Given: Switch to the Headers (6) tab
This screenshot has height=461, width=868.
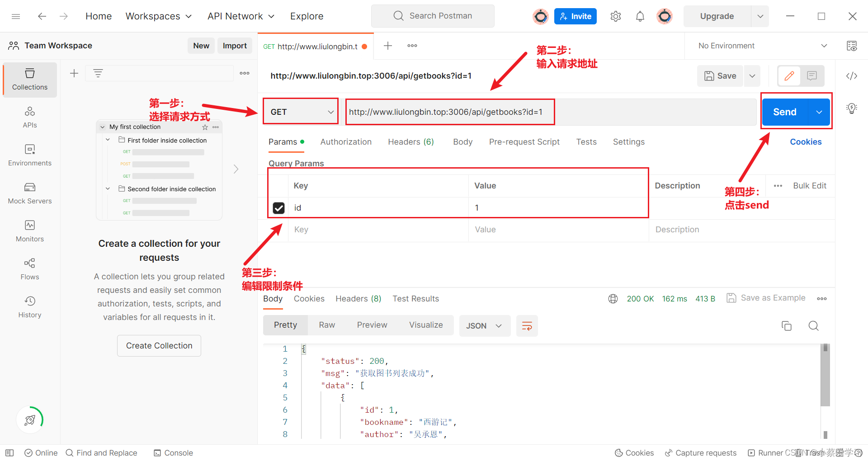Looking at the screenshot, I should tap(411, 142).
